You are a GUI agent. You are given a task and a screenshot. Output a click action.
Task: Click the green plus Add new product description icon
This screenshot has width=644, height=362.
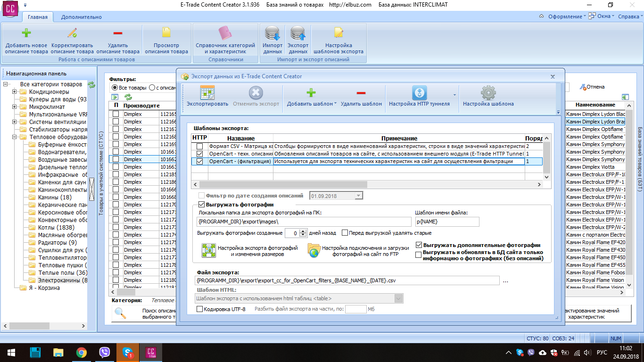point(27,33)
